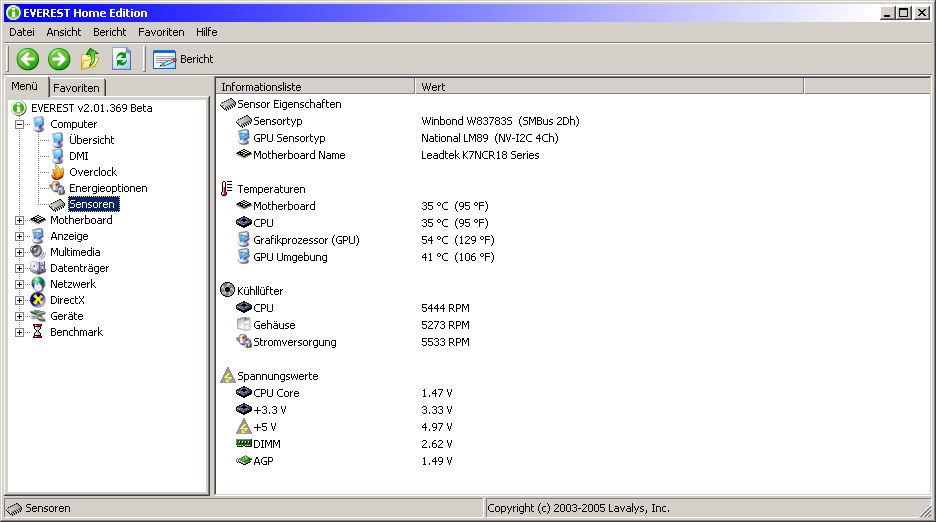Screen dimensions: 936x522
Task: Expand the Datenträger tree node
Action: [x=20, y=269]
